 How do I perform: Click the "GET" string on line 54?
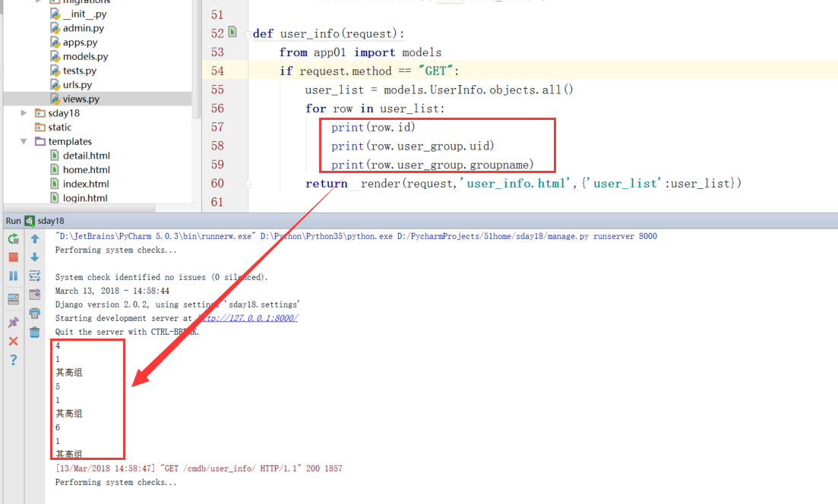436,71
